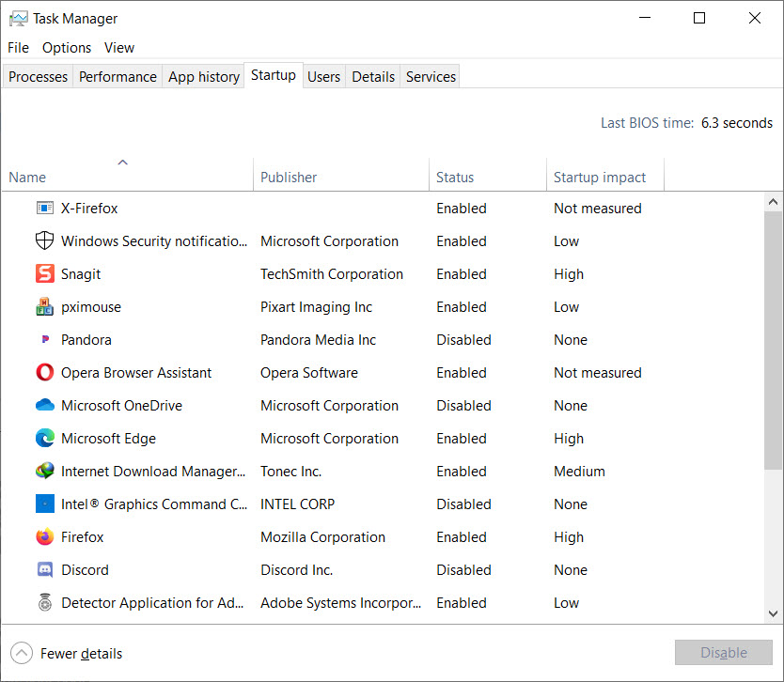Click the Disable button
Screen dimensions: 784x682
[x=724, y=652]
